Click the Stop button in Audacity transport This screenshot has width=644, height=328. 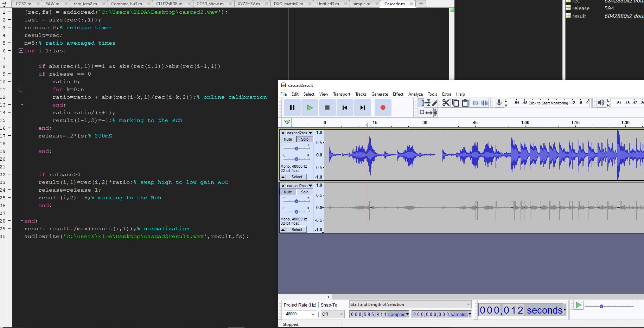point(327,108)
